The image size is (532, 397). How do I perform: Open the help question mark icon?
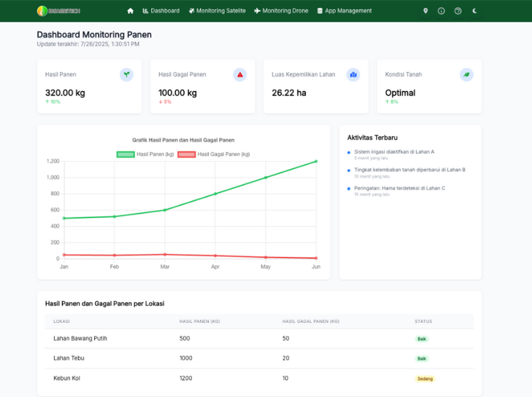click(458, 10)
